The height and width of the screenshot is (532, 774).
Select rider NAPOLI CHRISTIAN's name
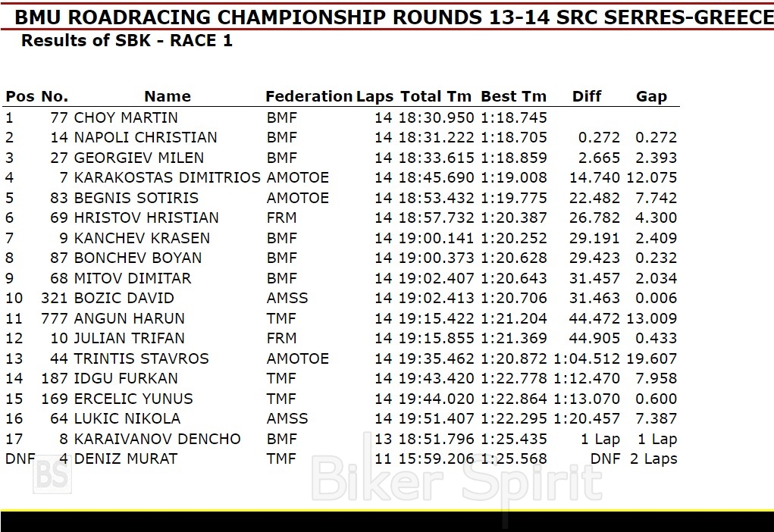tap(146, 137)
